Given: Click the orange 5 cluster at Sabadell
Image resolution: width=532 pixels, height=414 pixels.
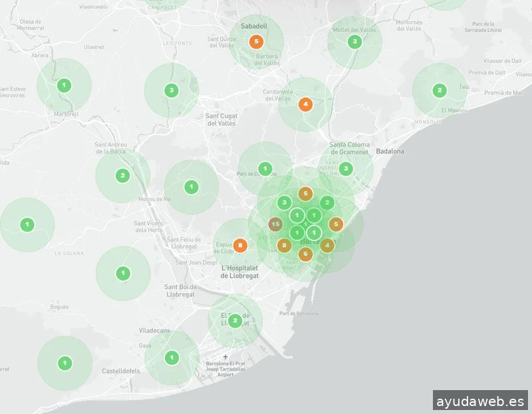Looking at the screenshot, I should point(257,41).
